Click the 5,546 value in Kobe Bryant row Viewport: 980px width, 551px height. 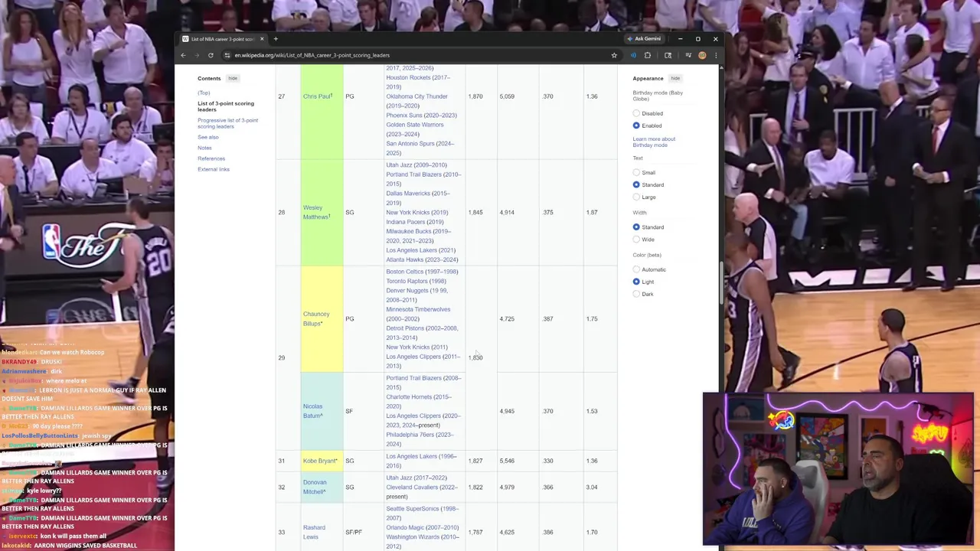507,461
